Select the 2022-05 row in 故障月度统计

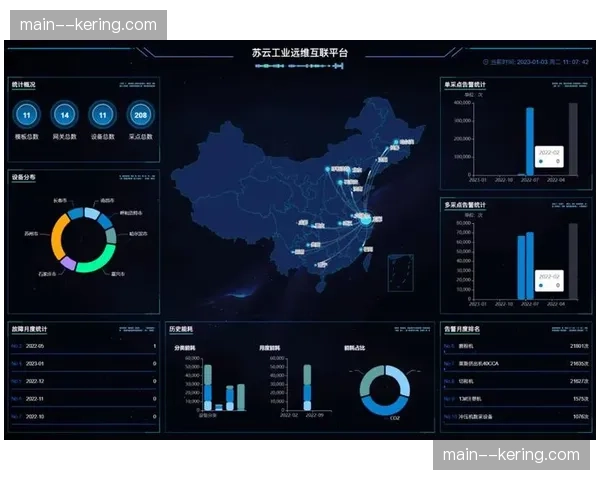pos(83,346)
